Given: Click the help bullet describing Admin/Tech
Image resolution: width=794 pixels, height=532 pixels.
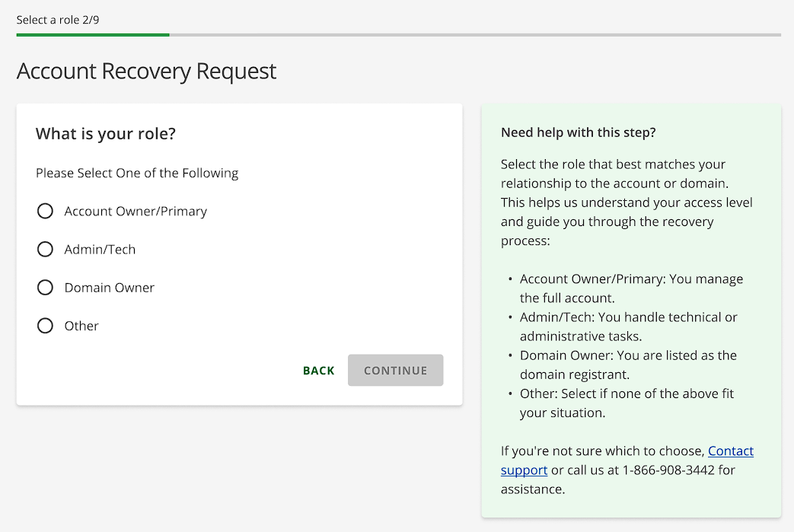Looking at the screenshot, I should click(x=628, y=327).
